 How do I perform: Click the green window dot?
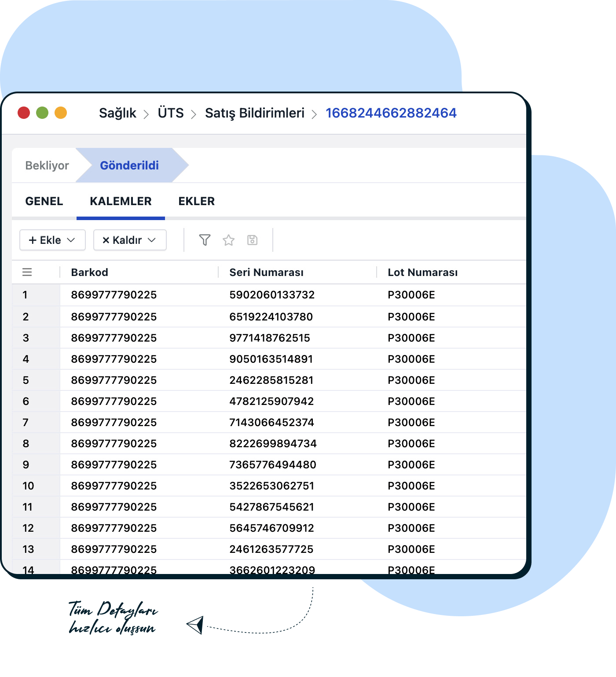pos(42,113)
